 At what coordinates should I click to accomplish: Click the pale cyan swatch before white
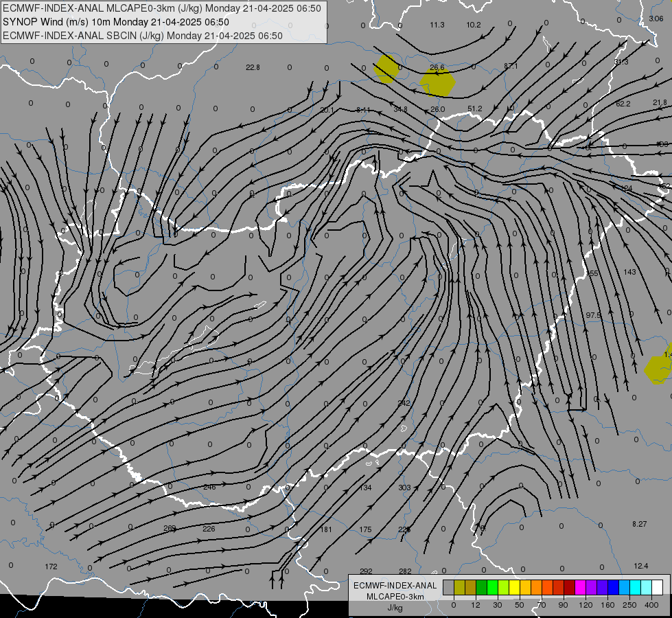pyautogui.click(x=646, y=587)
